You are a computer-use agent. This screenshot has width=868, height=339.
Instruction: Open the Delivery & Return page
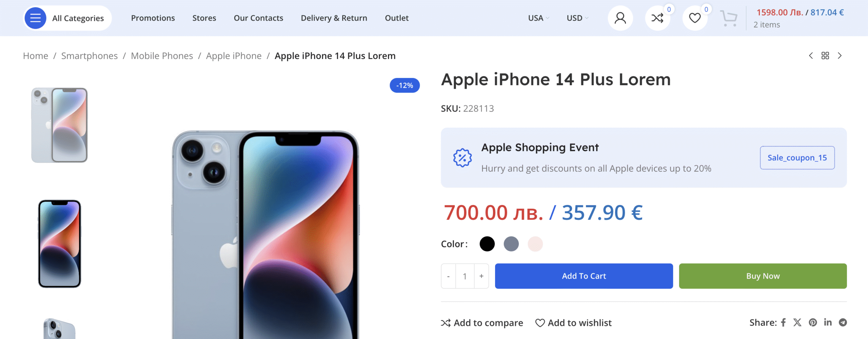[x=334, y=18]
